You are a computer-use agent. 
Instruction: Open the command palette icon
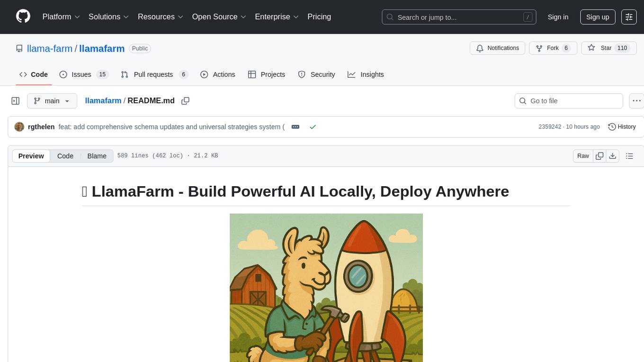click(x=629, y=17)
